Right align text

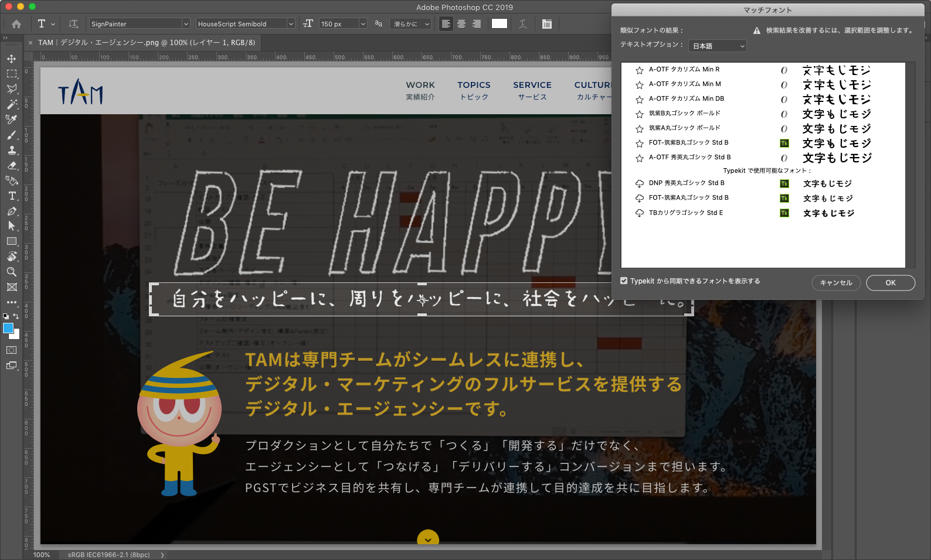click(477, 24)
